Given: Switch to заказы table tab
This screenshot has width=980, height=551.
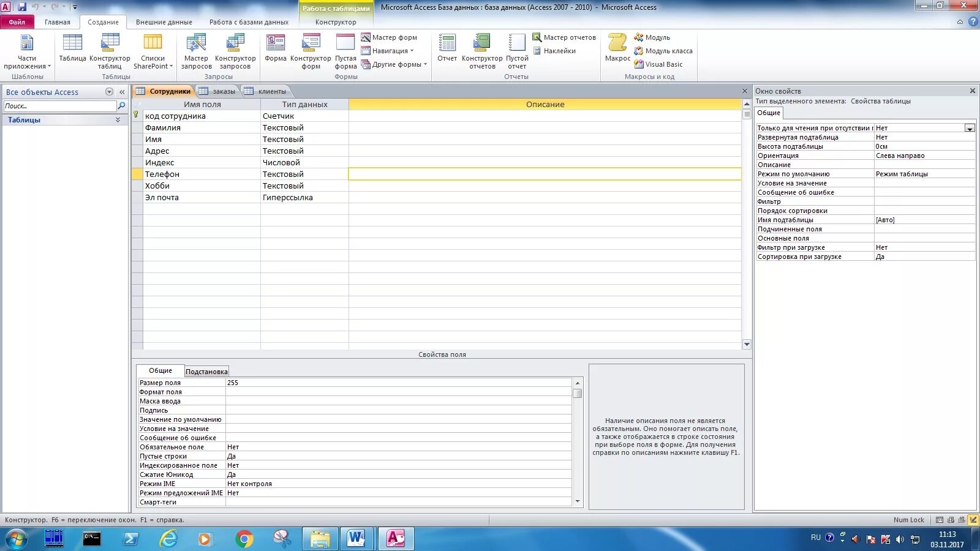Looking at the screenshot, I should (x=218, y=91).
